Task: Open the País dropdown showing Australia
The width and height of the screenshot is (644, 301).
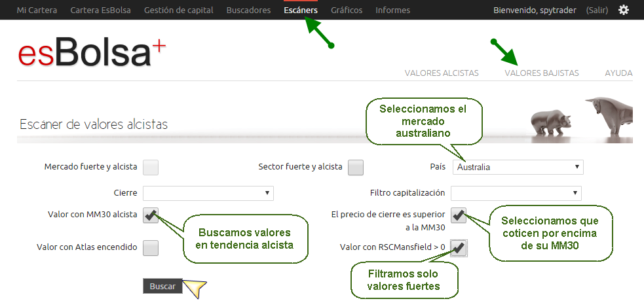Action: point(518,168)
